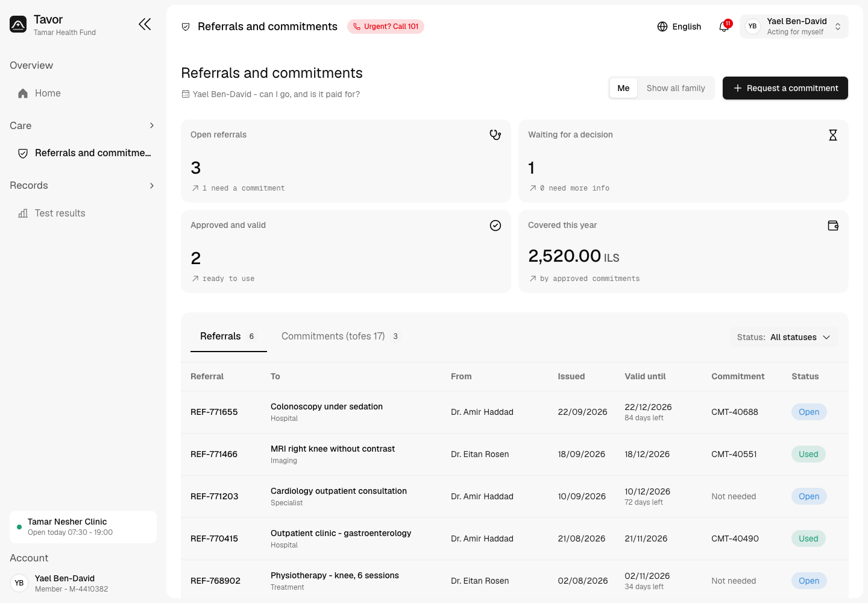Click the Valid until column header
Image resolution: width=868 pixels, height=603 pixels.
pos(645,376)
